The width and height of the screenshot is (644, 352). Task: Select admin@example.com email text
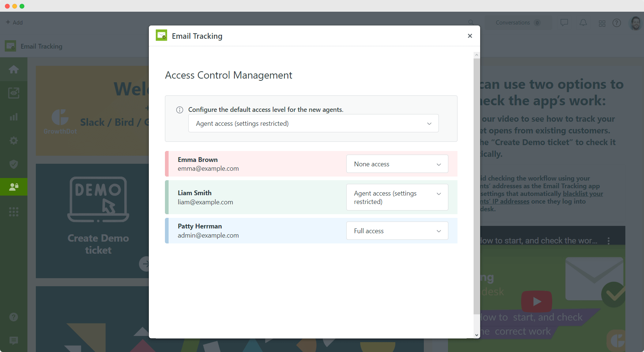tap(208, 235)
